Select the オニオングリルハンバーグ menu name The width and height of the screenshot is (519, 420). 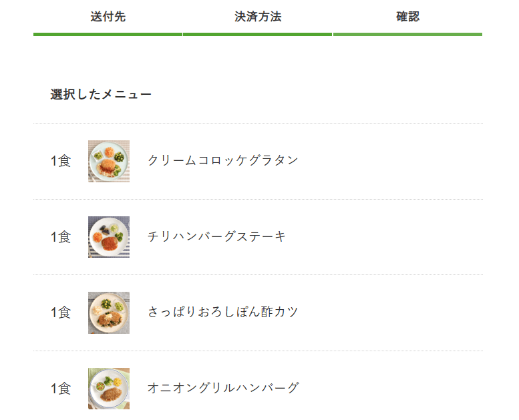pos(223,388)
